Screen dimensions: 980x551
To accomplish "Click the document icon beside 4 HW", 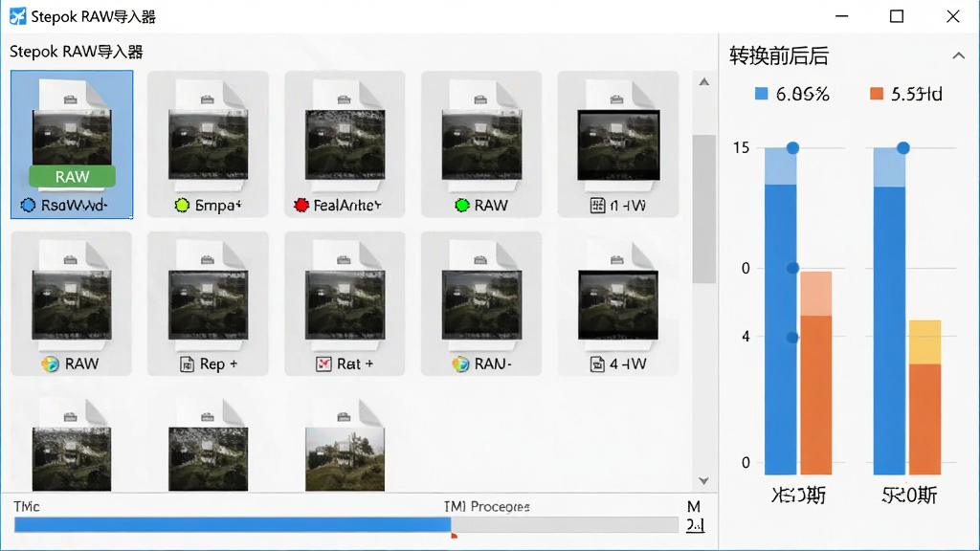I will 597,364.
